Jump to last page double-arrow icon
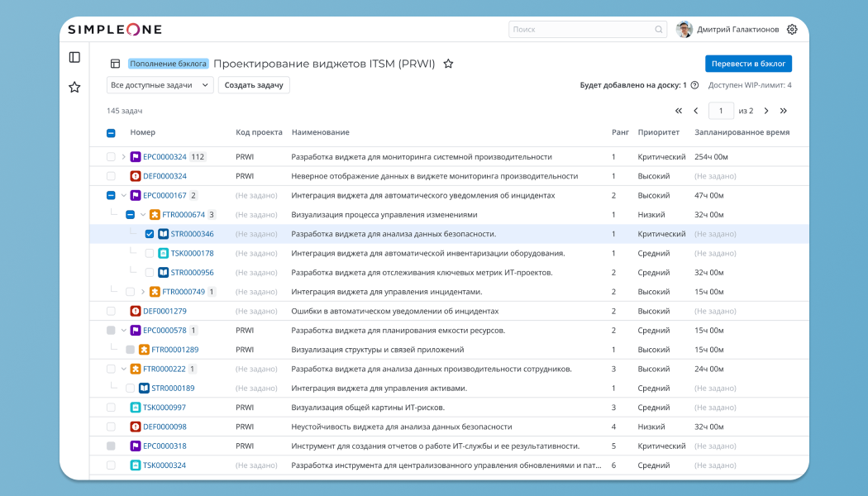Viewport: 868px width, 496px height. tap(784, 111)
